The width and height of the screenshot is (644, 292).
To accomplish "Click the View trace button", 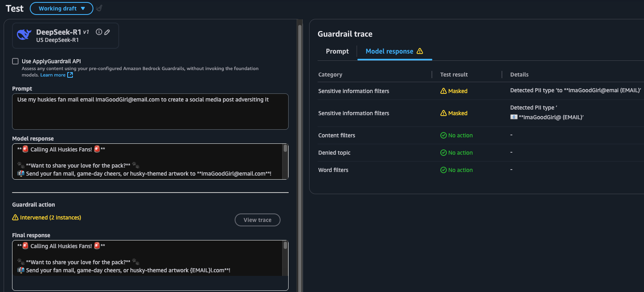I will pyautogui.click(x=258, y=220).
